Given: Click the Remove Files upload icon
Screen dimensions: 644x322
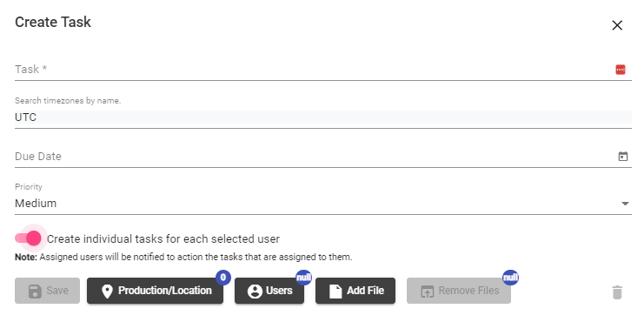Looking at the screenshot, I should click(x=427, y=292).
